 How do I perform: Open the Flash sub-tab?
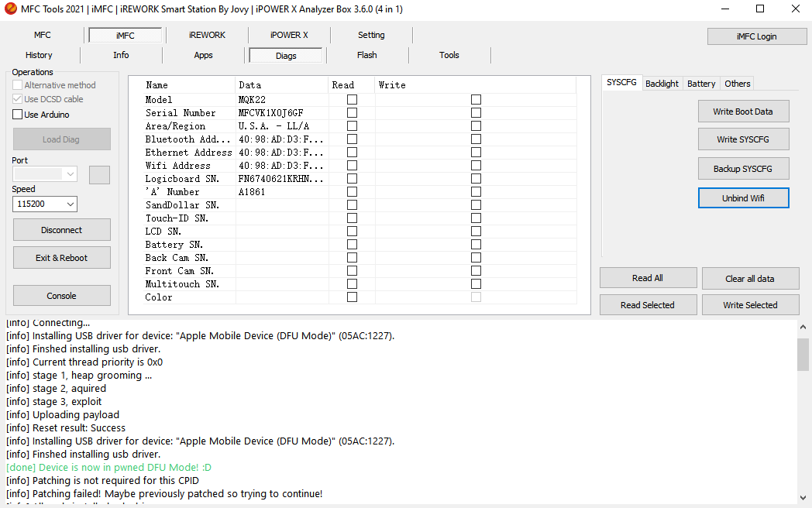pyautogui.click(x=366, y=56)
